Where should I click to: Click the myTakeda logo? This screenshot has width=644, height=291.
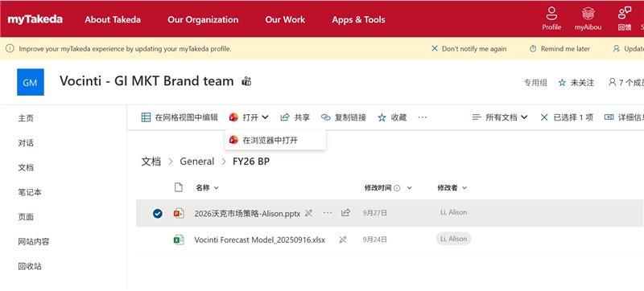[35, 19]
